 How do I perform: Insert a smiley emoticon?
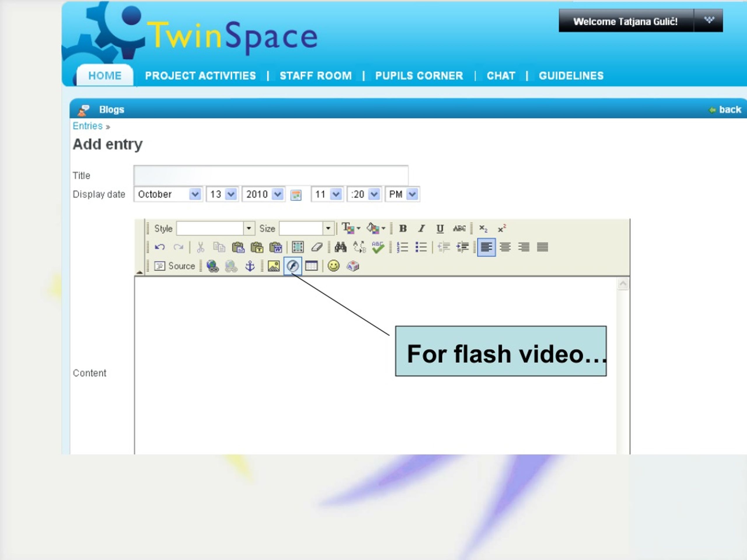pyautogui.click(x=334, y=266)
